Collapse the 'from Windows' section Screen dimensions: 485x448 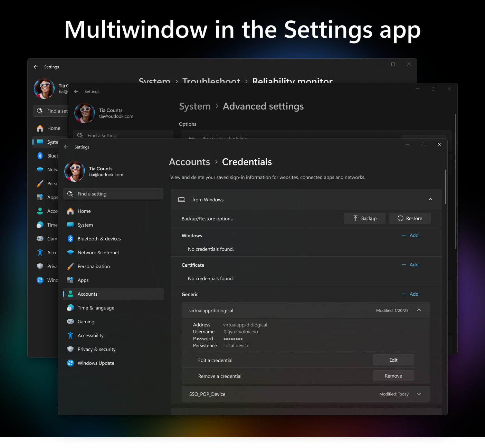coord(430,200)
